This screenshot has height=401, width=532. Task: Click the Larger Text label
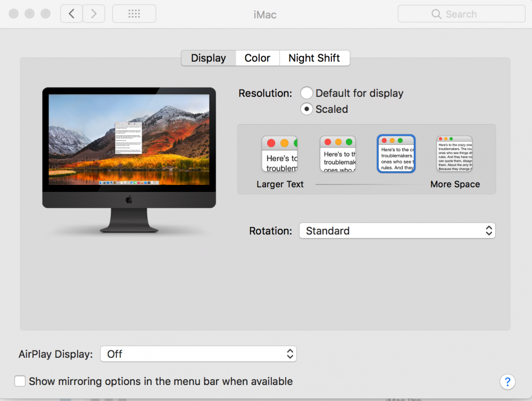click(280, 184)
